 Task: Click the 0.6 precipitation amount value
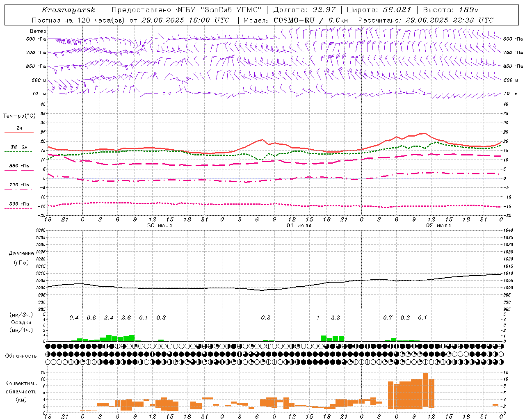[x=91, y=317]
